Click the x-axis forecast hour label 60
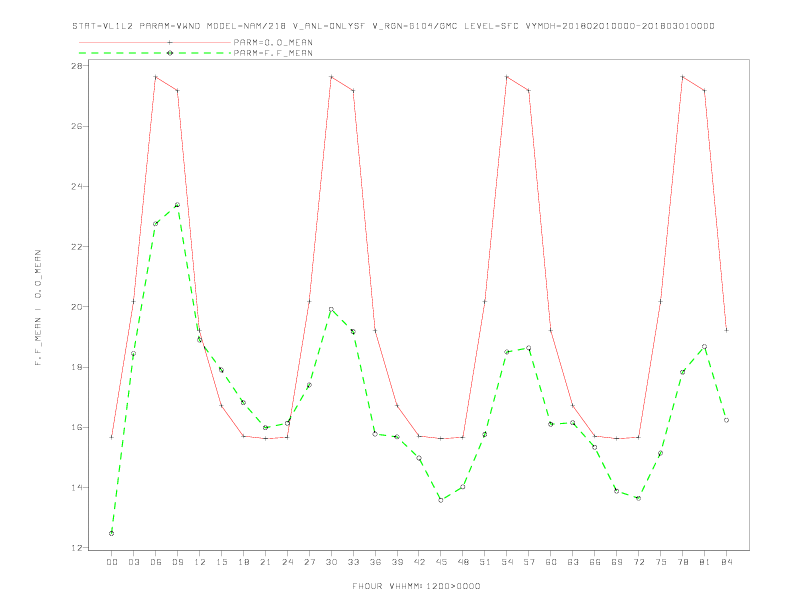Viewport: 792px width, 612px height. tap(551, 562)
